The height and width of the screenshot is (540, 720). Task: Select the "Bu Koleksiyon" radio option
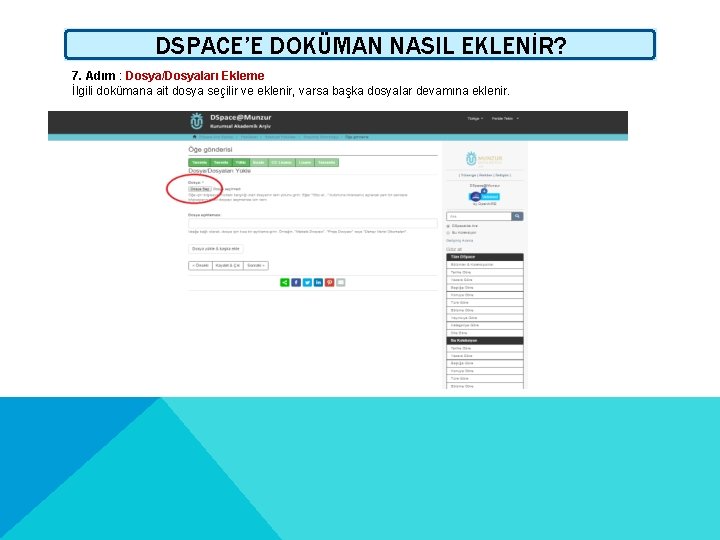pos(448,233)
